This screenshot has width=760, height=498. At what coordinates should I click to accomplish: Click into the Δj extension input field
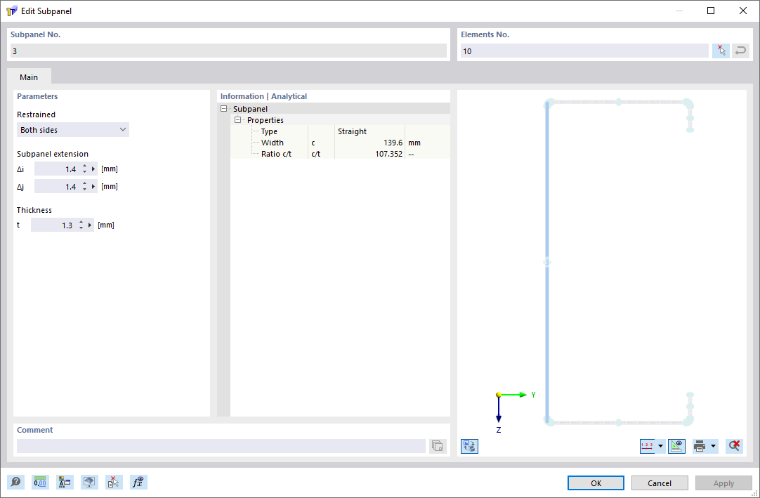pyautogui.click(x=56, y=186)
